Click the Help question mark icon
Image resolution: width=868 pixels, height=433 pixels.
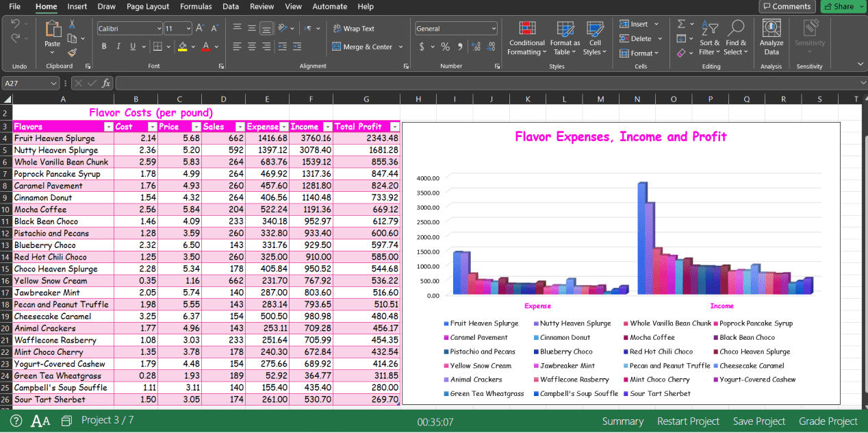point(16,421)
